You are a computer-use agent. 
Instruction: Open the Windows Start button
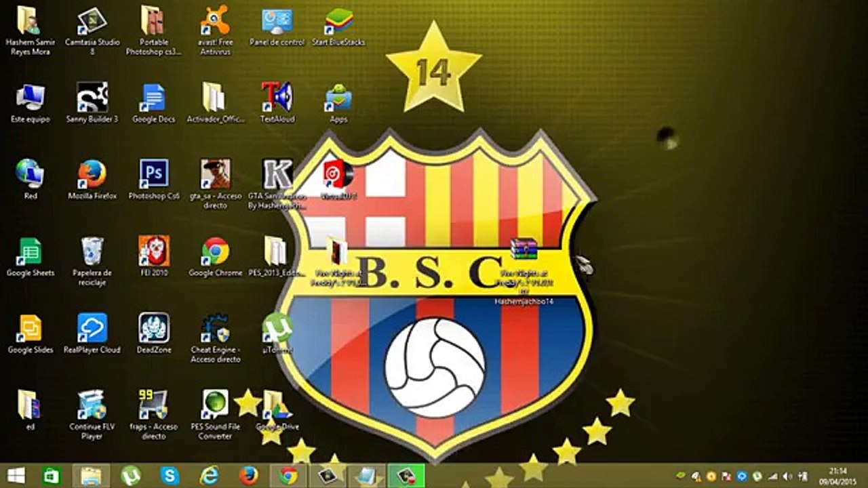(16, 476)
